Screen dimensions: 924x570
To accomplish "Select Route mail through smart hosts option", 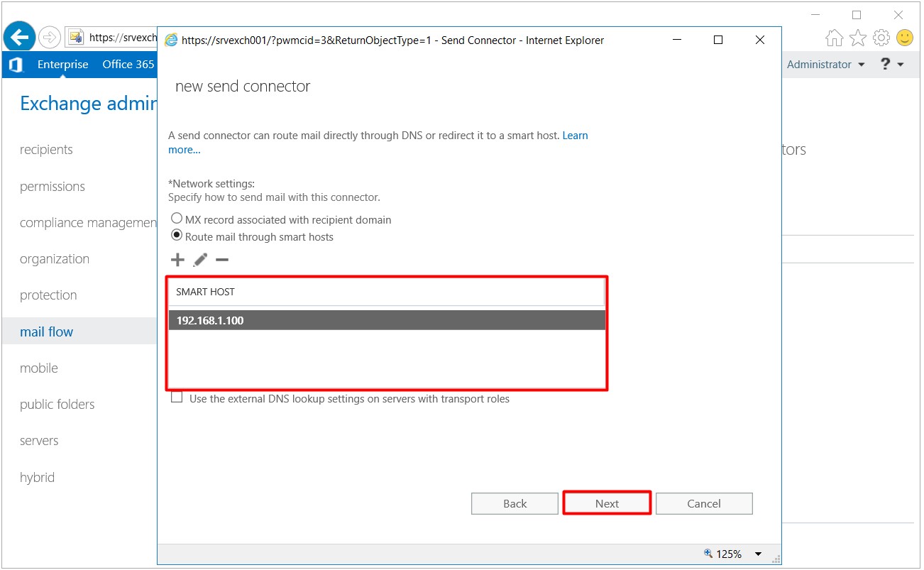I will pyautogui.click(x=177, y=236).
